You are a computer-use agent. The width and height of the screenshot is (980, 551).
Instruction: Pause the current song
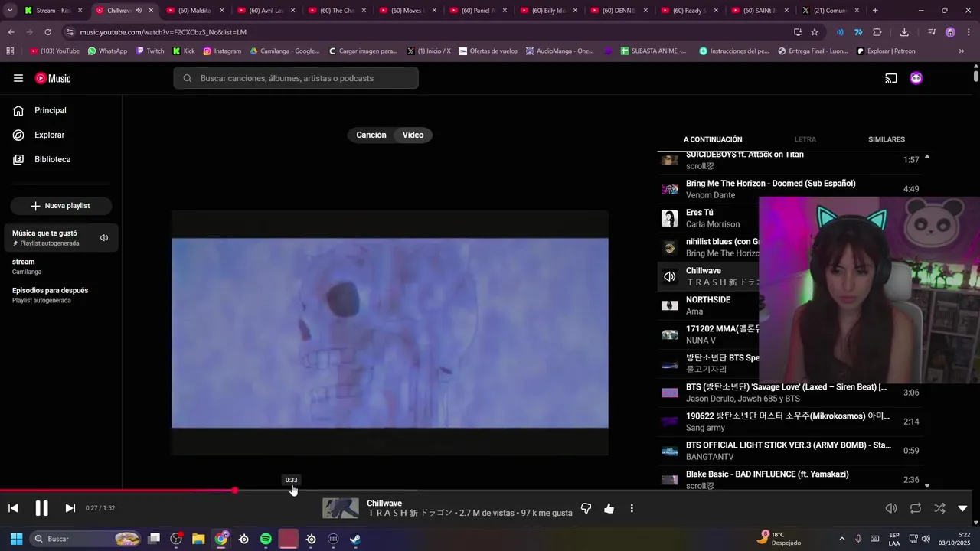41,508
